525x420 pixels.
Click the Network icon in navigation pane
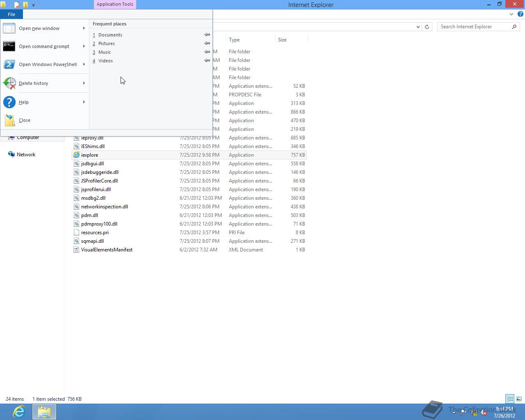[x=11, y=155]
